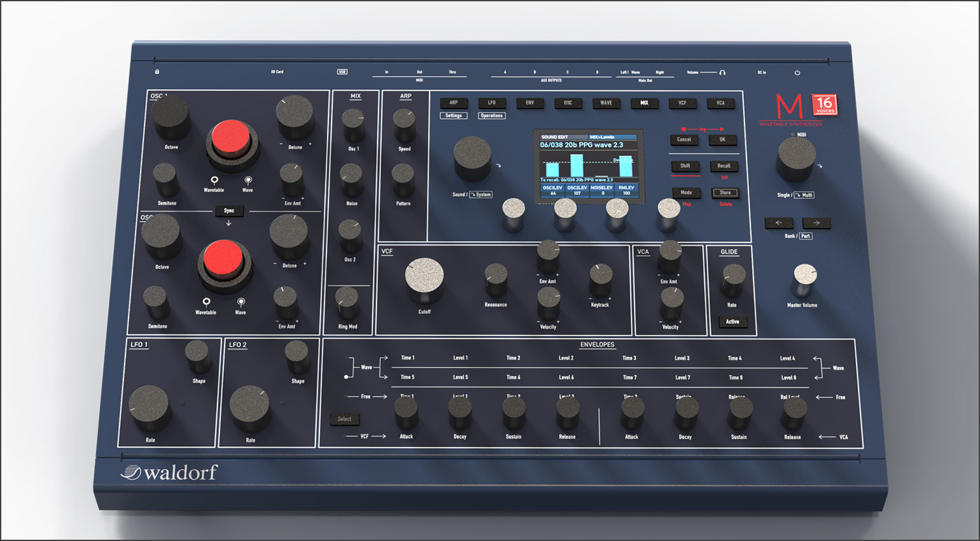Click the headphone icon next to Volume
980x541 pixels.
coord(722,73)
